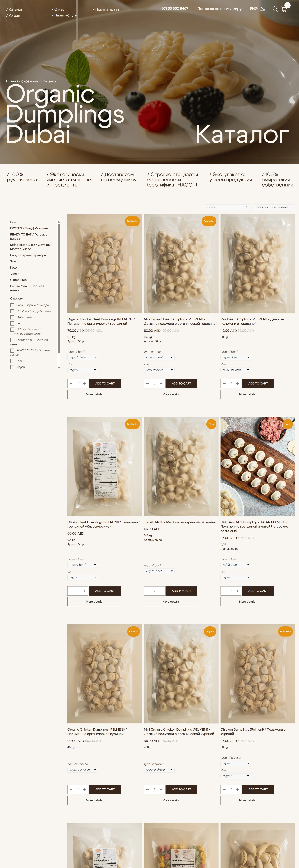Viewport: 299px width, 868px height.
Task: View More details for Turkish Manti
Action: point(171,601)
